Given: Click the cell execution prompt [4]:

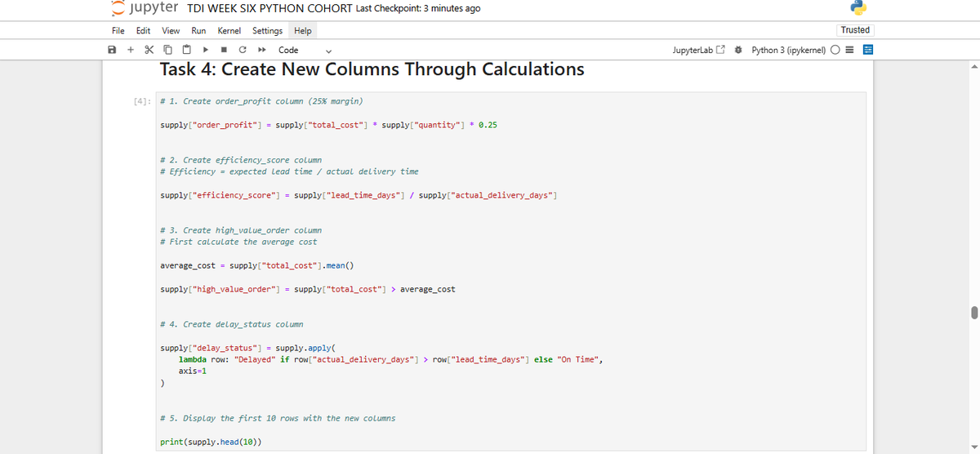Looking at the screenshot, I should pyautogui.click(x=142, y=101).
